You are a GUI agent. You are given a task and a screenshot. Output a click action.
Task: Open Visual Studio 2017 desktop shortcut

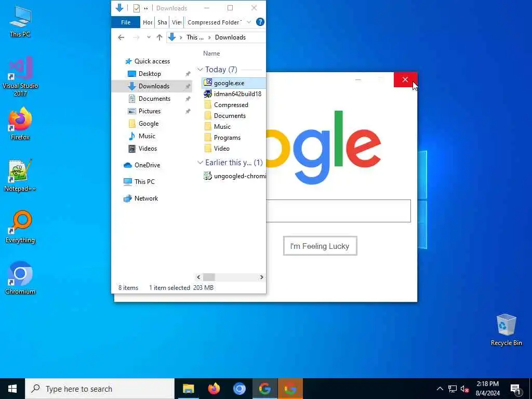click(x=20, y=77)
